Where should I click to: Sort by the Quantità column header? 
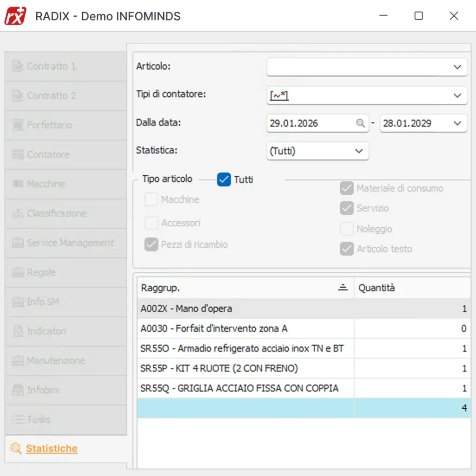377,288
